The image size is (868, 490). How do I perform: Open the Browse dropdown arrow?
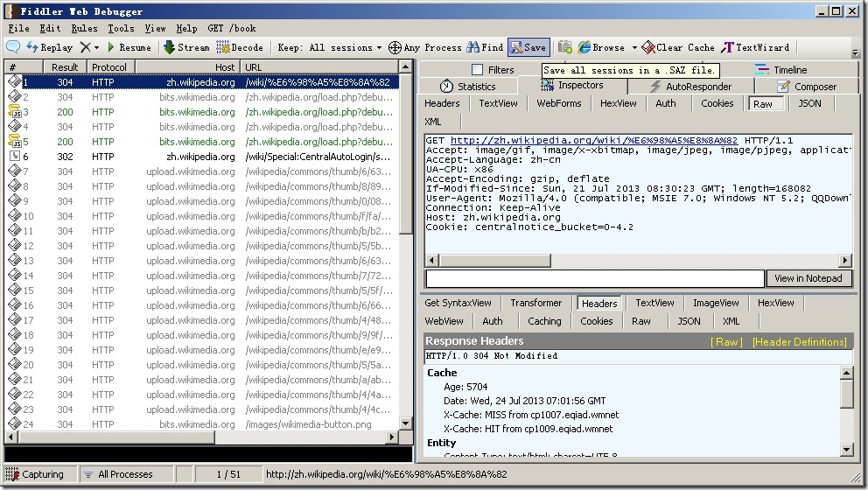(x=634, y=47)
